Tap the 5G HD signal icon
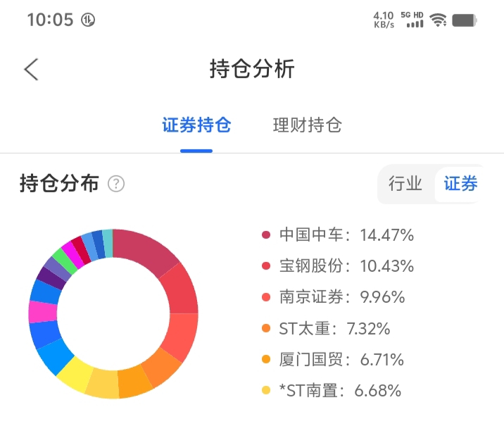Screen dimensions: 504x431 click(x=412, y=19)
